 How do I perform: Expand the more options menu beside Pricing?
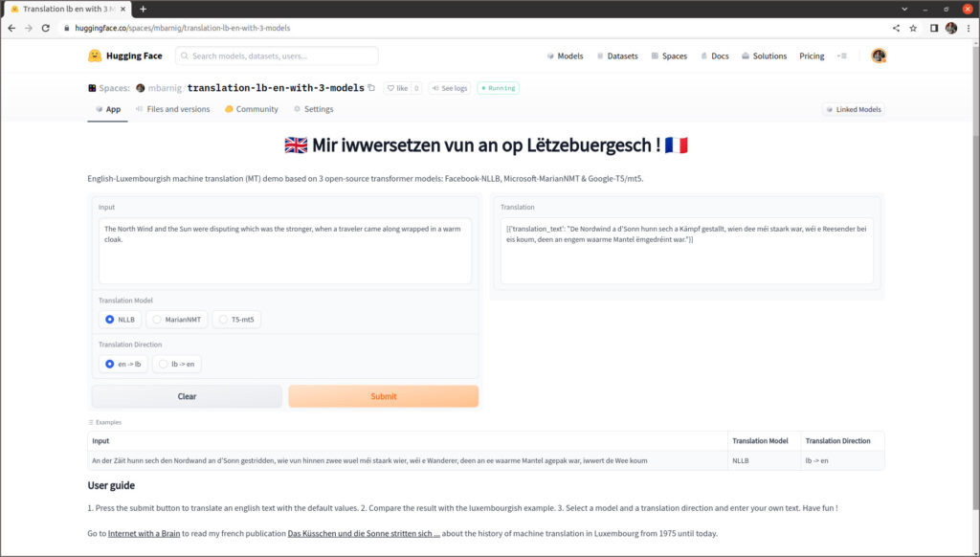click(x=841, y=56)
